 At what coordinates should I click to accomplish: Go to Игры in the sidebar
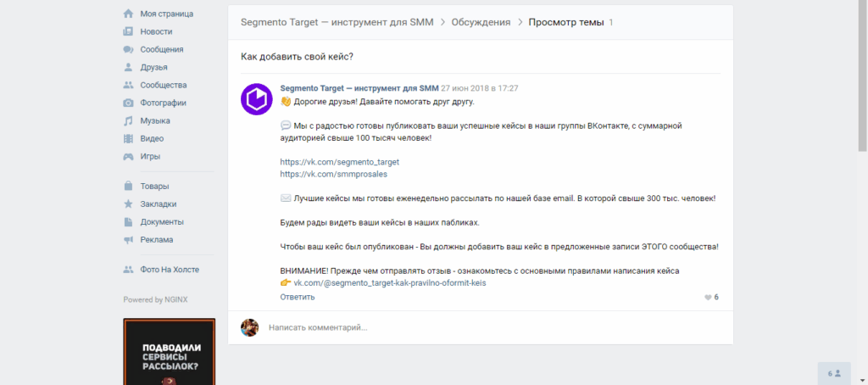click(x=150, y=156)
